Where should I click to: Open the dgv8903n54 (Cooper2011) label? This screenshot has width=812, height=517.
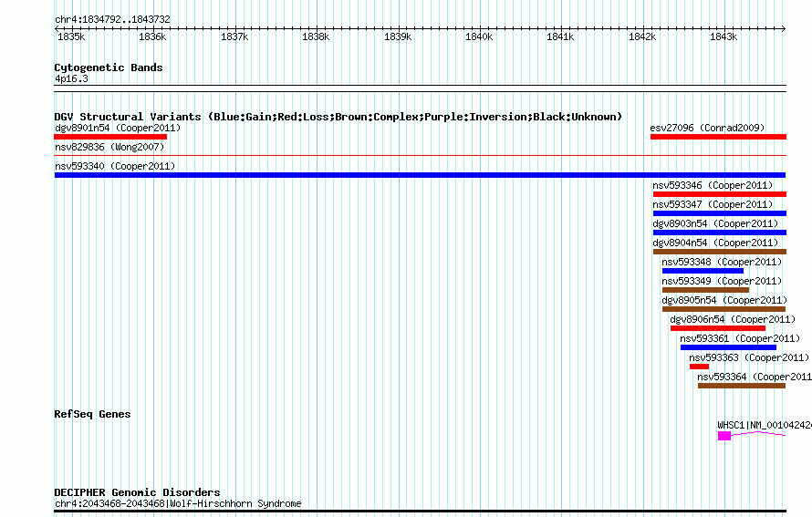(x=715, y=223)
